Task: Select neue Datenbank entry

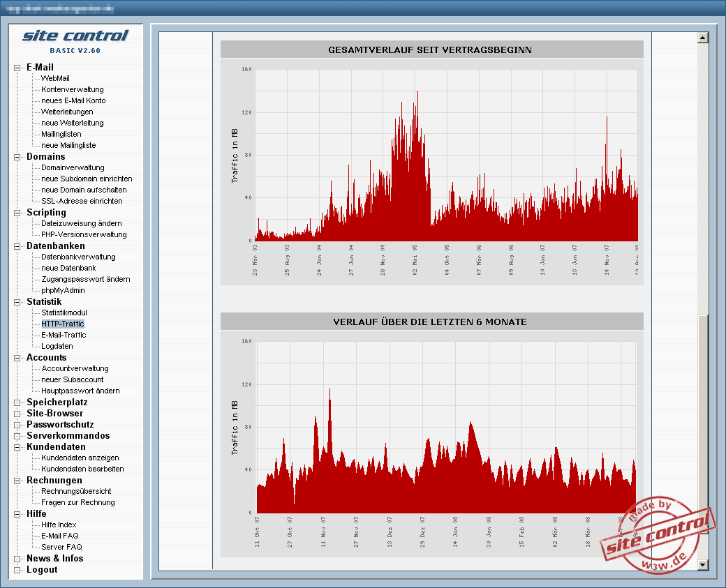Action: (68, 268)
